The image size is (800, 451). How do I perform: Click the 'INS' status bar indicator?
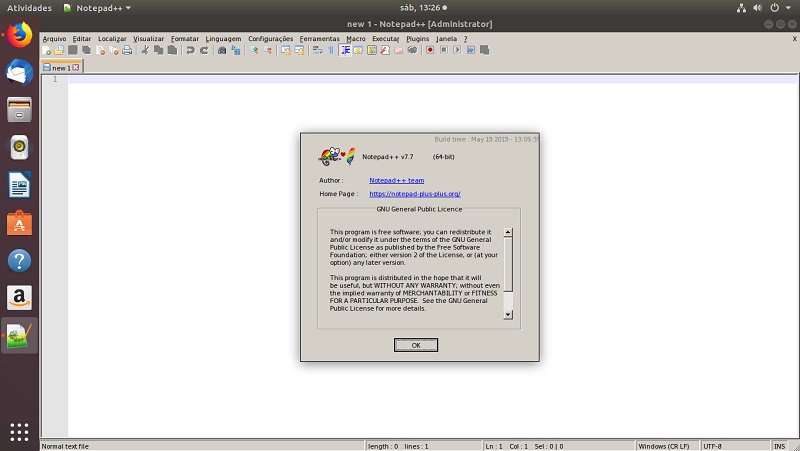pos(780,446)
